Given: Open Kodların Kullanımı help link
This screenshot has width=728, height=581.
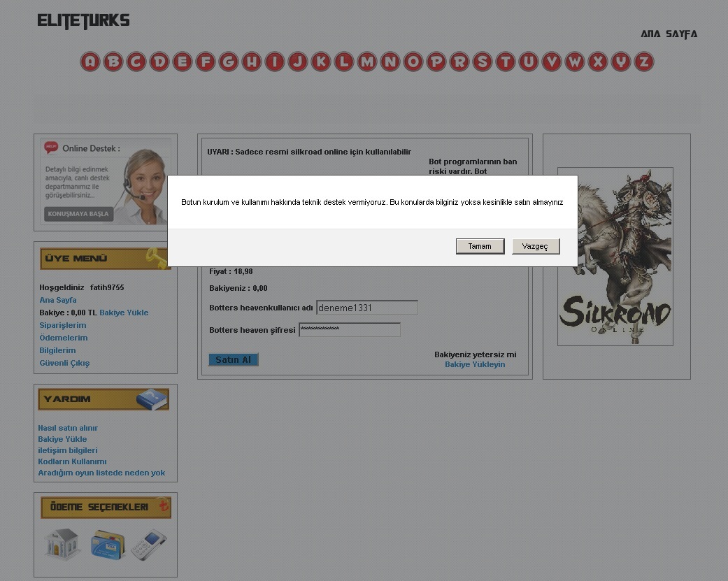Looking at the screenshot, I should pos(72,461).
